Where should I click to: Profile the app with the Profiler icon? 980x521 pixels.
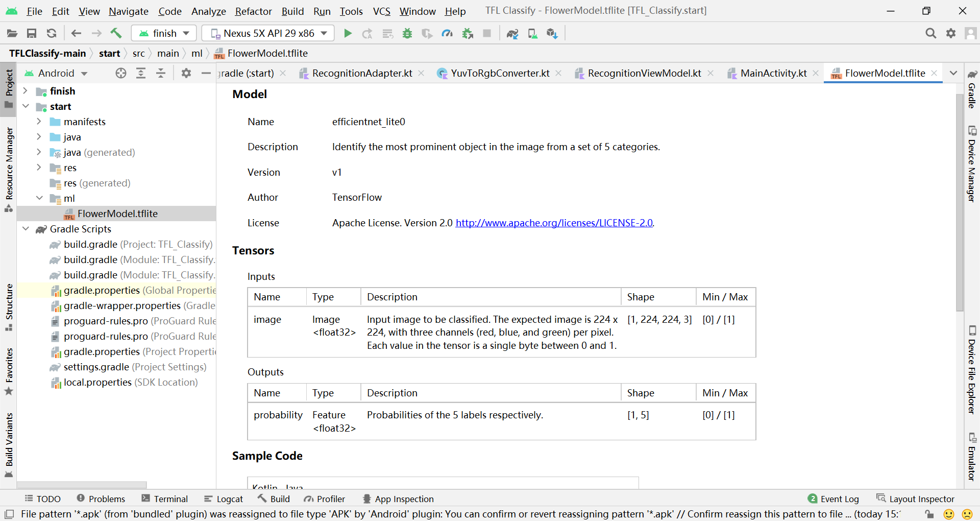(447, 33)
